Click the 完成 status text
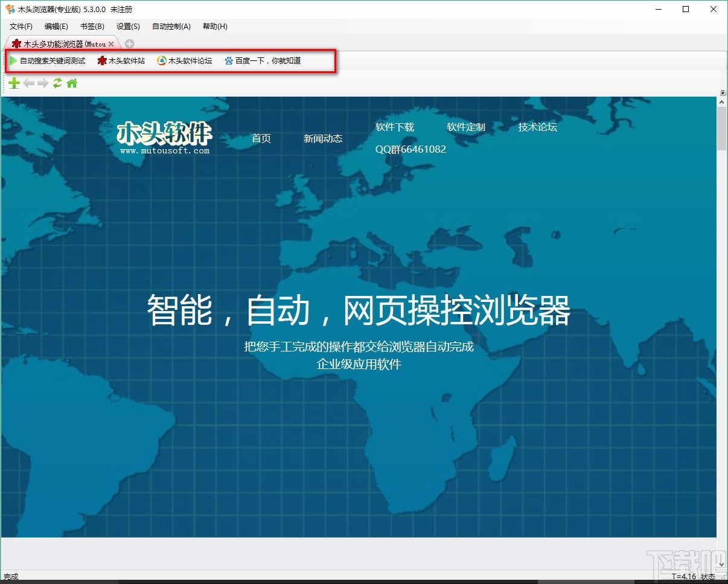The height and width of the screenshot is (584, 728). 11,577
